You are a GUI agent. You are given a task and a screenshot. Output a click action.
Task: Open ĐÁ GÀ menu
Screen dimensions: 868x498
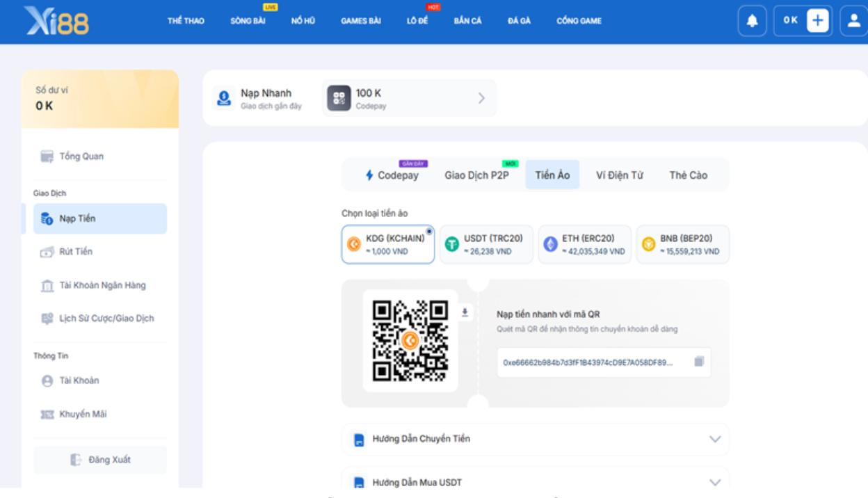tap(519, 21)
